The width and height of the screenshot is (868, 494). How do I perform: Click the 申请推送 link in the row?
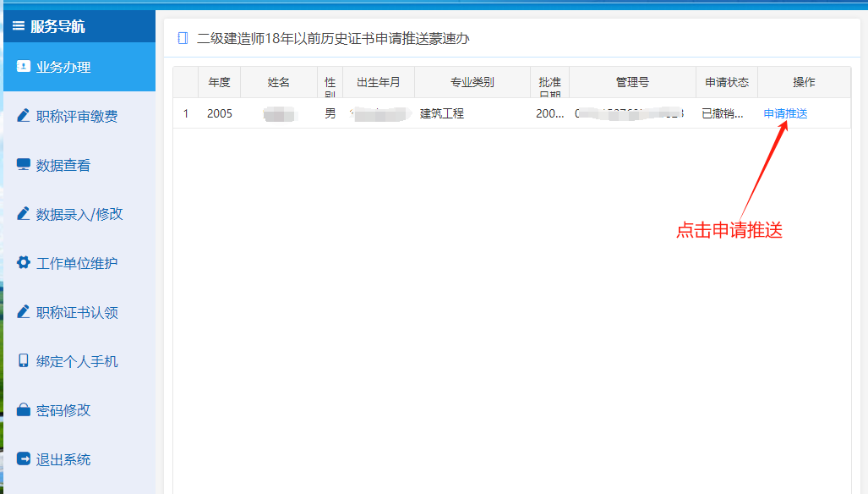785,113
